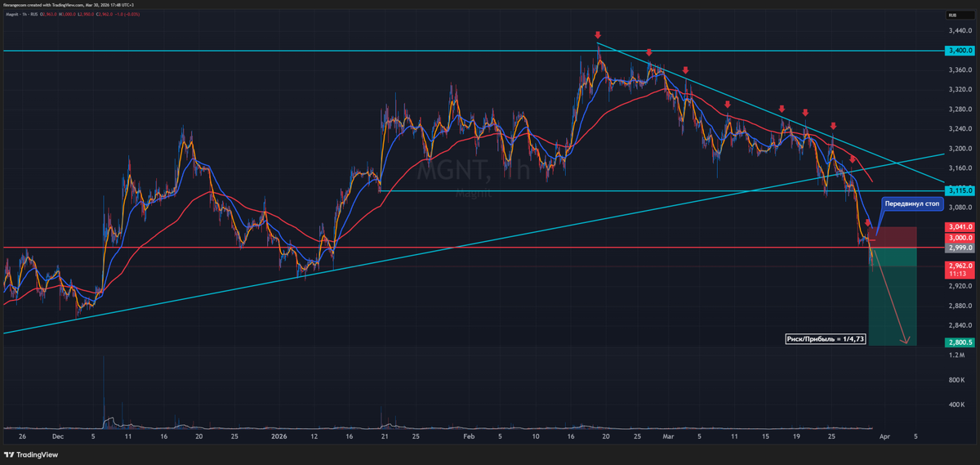Click the Dec label on time axis
This screenshot has height=465, width=980.
(x=56, y=437)
